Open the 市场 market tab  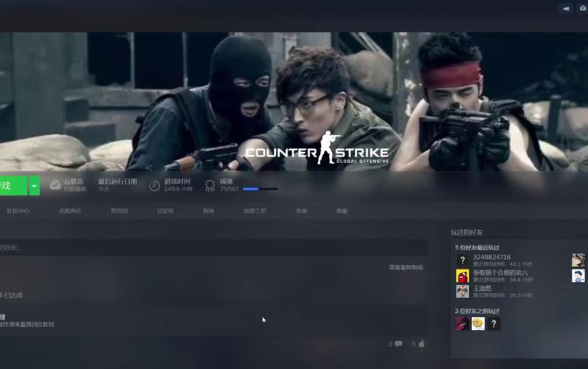point(301,211)
